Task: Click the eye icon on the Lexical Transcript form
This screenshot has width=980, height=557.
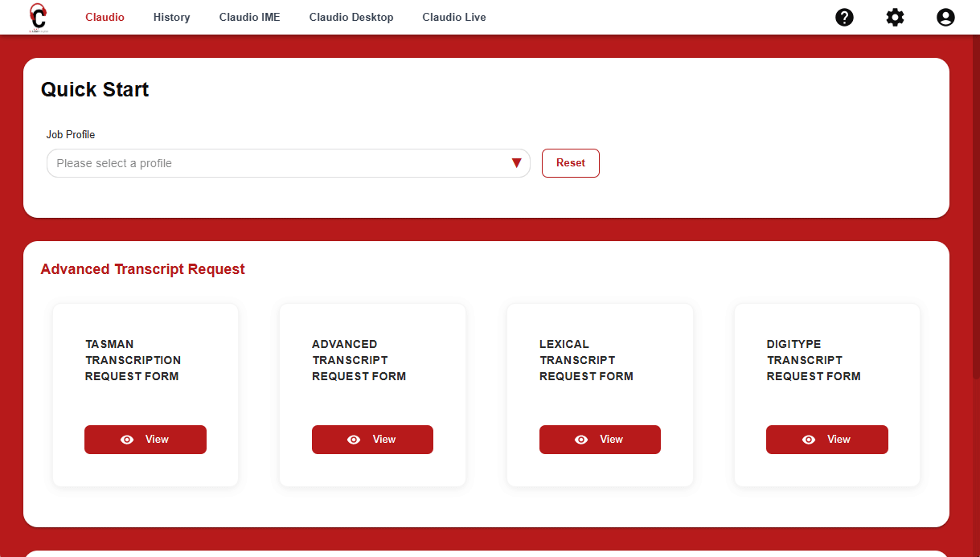Action: tap(581, 440)
